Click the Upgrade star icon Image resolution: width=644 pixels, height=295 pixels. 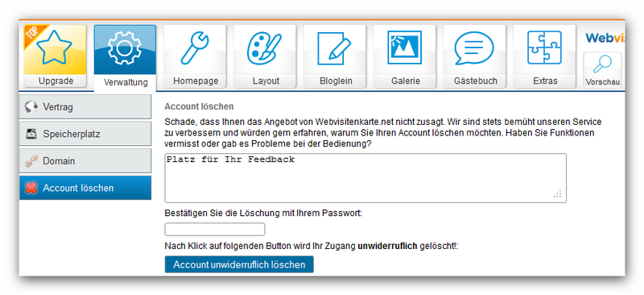pyautogui.click(x=54, y=48)
